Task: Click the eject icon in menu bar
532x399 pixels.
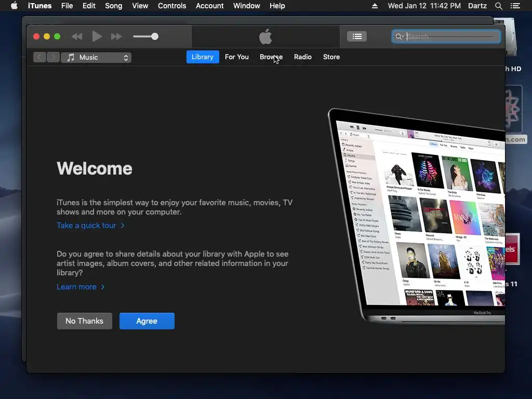Action: [375, 6]
